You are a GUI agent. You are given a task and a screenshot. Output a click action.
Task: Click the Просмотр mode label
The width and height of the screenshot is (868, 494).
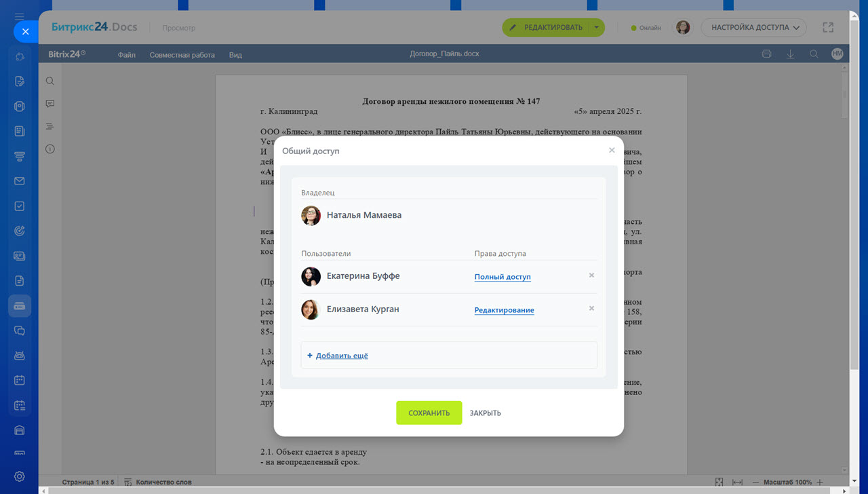(179, 28)
